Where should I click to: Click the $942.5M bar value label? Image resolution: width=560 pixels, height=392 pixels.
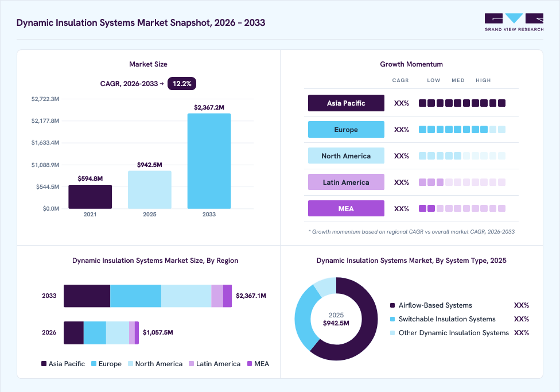coord(150,165)
